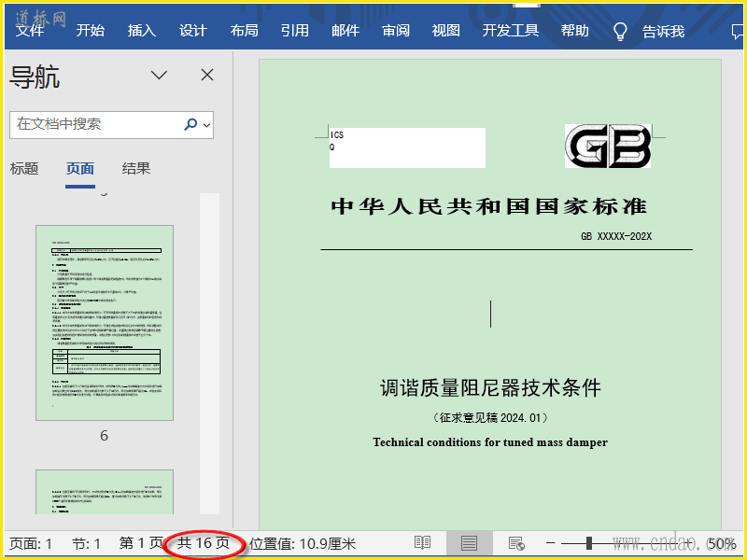Select the 页面 navigation tab

pos(80,169)
